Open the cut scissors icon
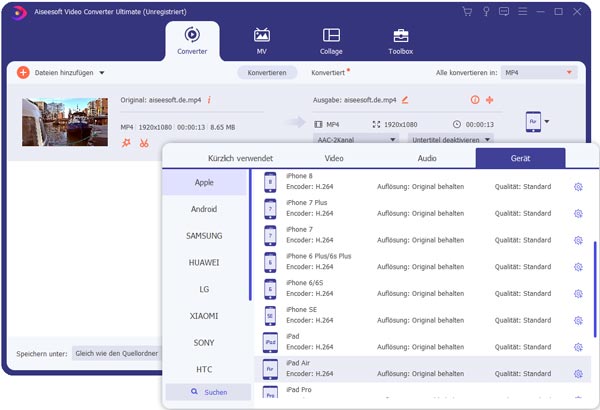The height and width of the screenshot is (410, 600). tap(144, 143)
